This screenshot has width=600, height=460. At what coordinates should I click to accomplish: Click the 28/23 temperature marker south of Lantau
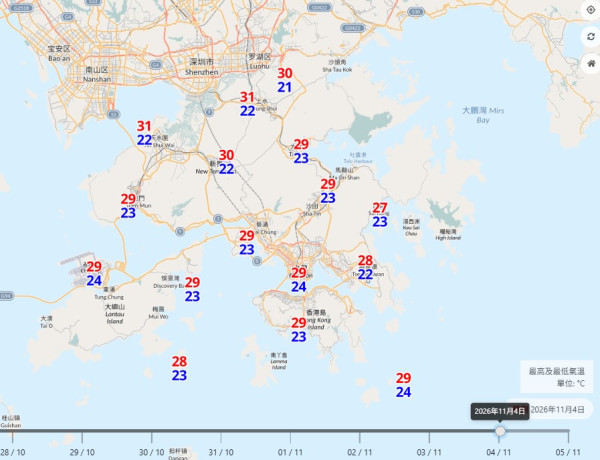click(179, 368)
